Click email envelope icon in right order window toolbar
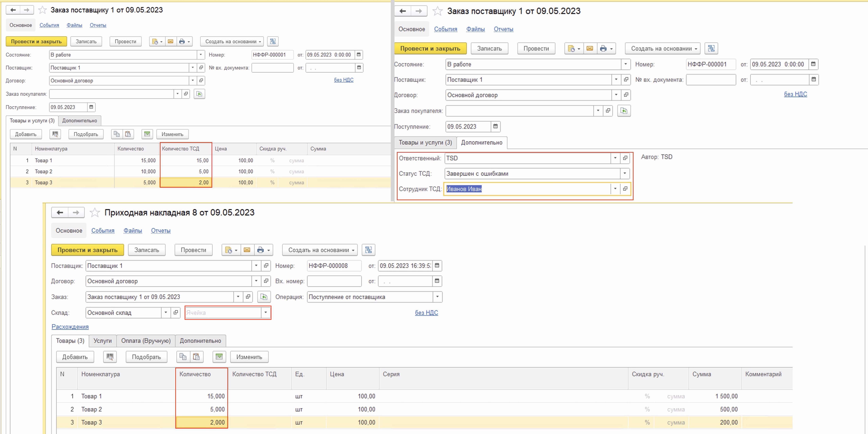The image size is (868, 434). pyautogui.click(x=590, y=48)
